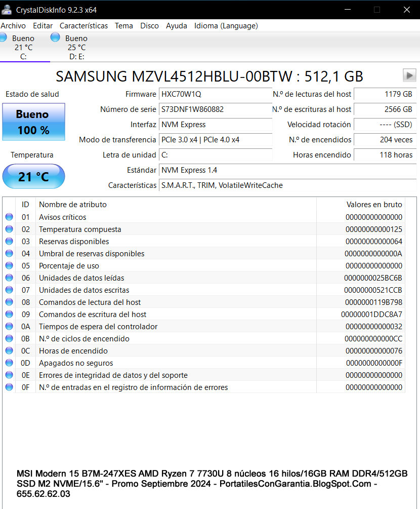
Task: Open the Disco menu
Action: tap(149, 26)
